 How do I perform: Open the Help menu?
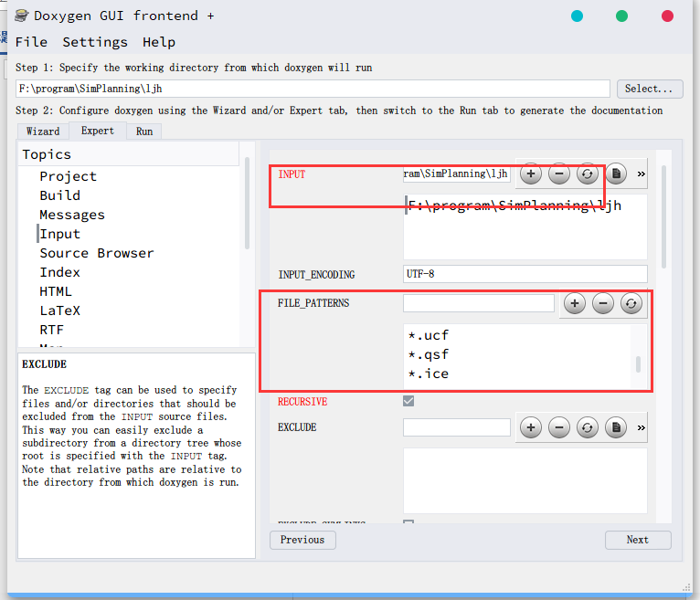[159, 42]
